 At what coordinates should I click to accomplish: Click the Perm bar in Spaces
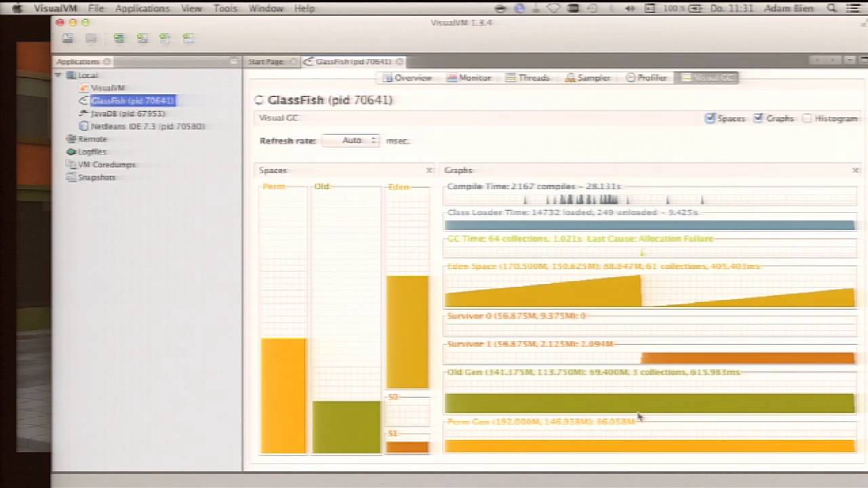[x=283, y=395]
